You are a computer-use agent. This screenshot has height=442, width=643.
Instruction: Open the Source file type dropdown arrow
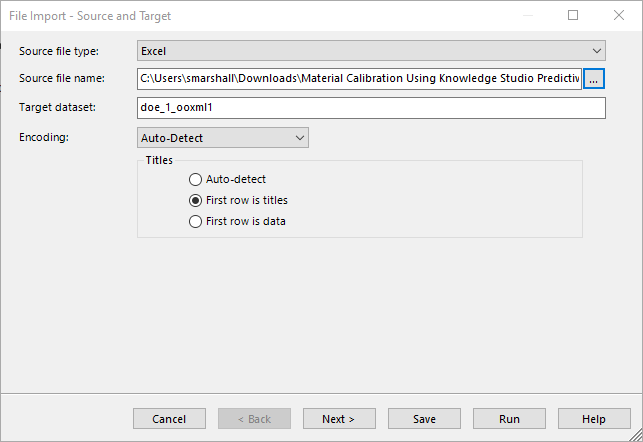tap(596, 51)
